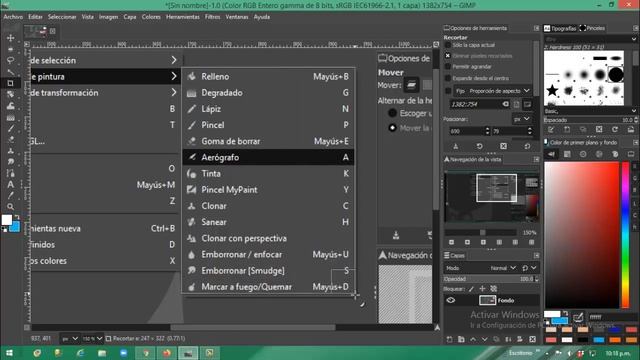Viewport: 640px width, 360px height.
Task: Open the Archivo menu
Action: coord(13,17)
